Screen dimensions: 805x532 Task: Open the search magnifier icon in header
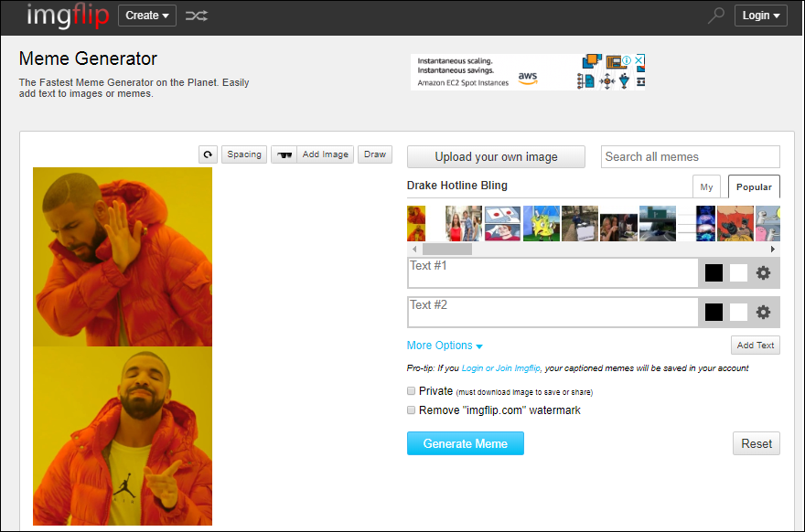pyautogui.click(x=716, y=16)
